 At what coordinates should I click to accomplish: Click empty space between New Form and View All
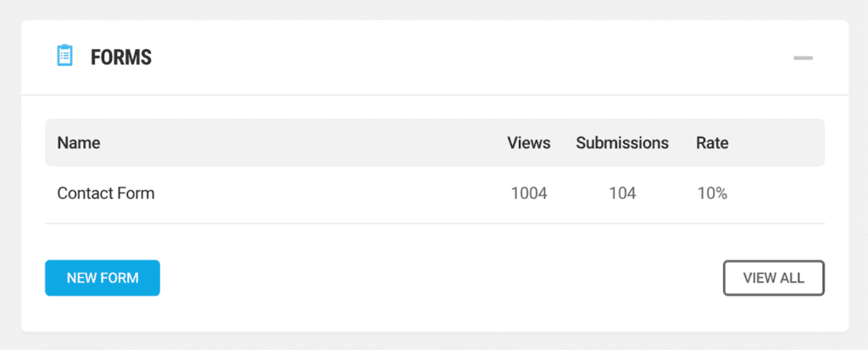click(x=441, y=278)
